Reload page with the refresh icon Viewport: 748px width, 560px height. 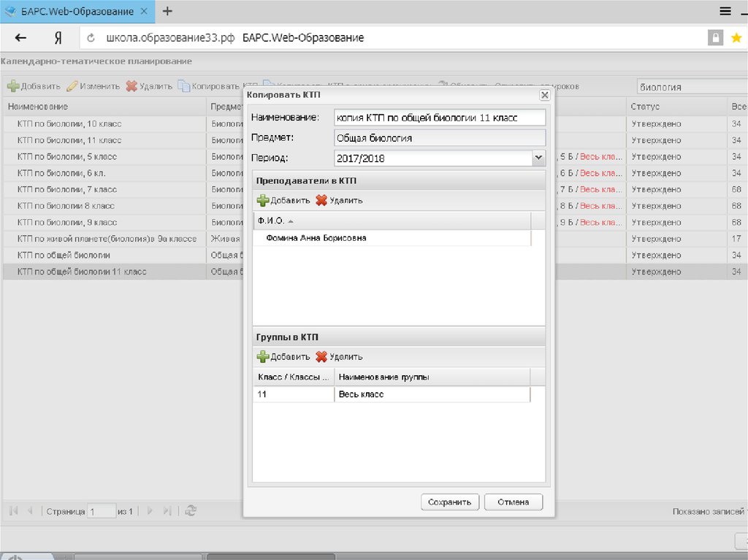point(91,38)
